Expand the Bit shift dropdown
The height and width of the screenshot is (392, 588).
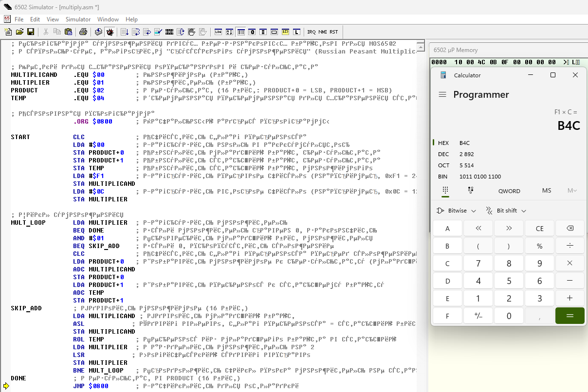506,211
